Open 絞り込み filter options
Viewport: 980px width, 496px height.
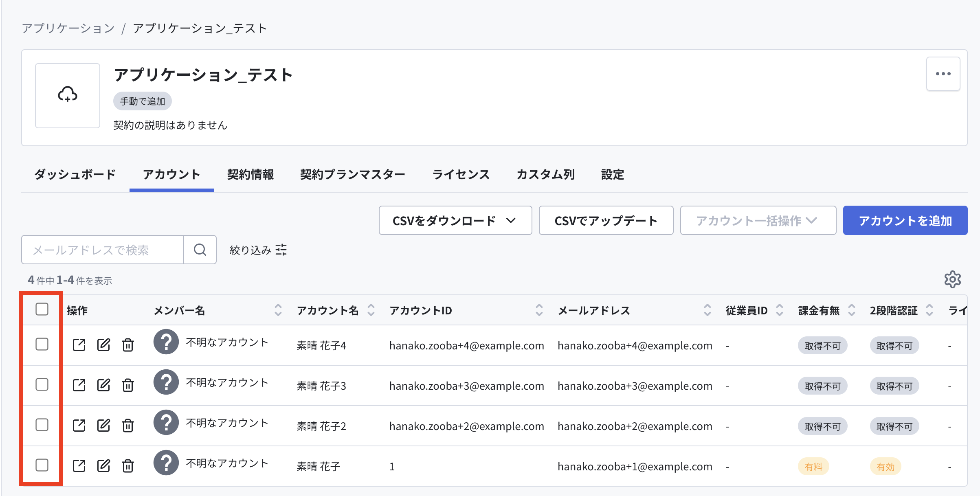tap(258, 250)
